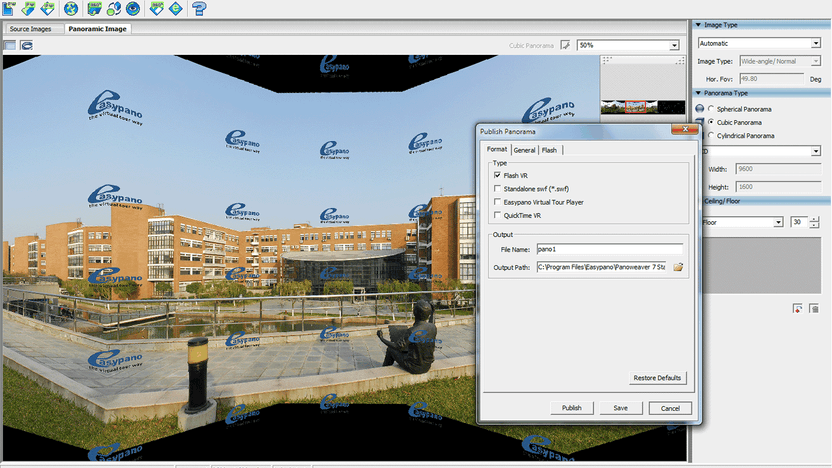Collapse the Panorama Type section

click(x=698, y=93)
